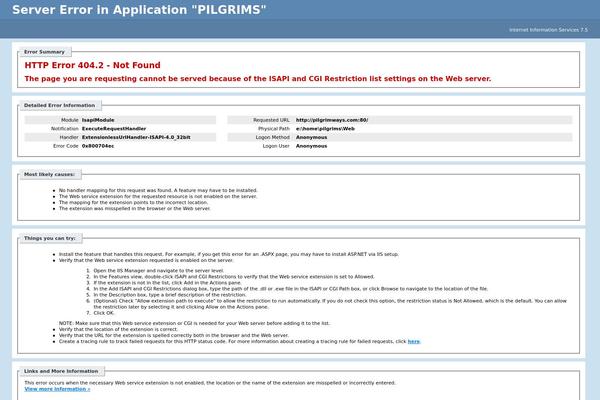Screen dimensions: 600x400
Task: Click the 'Module' field label
Action: pos(70,120)
